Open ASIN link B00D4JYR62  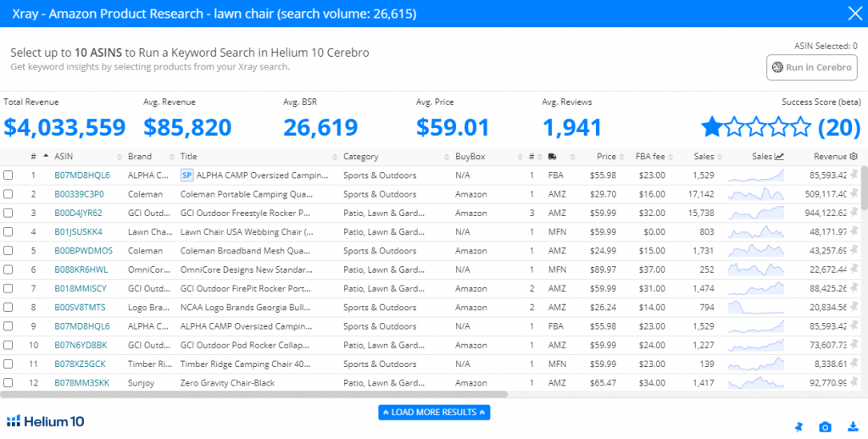click(x=78, y=213)
